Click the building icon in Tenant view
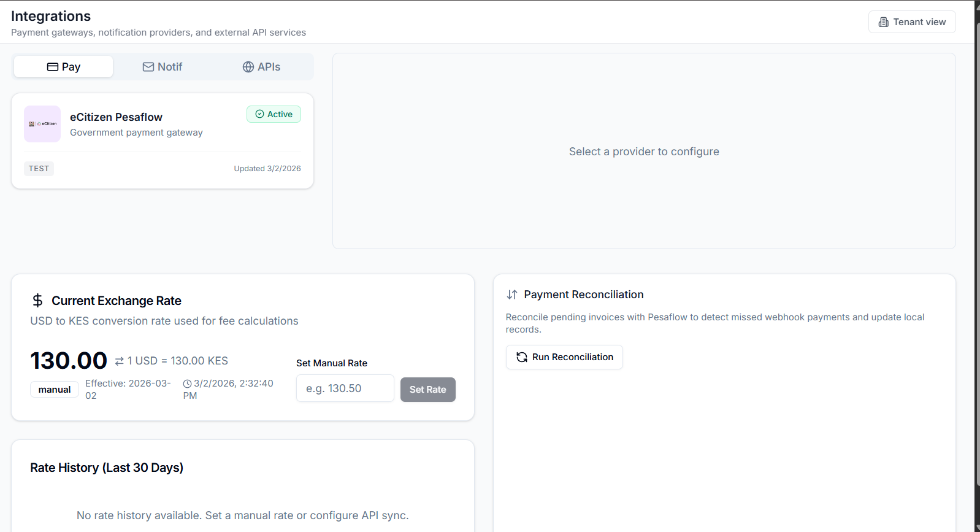The height and width of the screenshot is (532, 980). [x=884, y=22]
